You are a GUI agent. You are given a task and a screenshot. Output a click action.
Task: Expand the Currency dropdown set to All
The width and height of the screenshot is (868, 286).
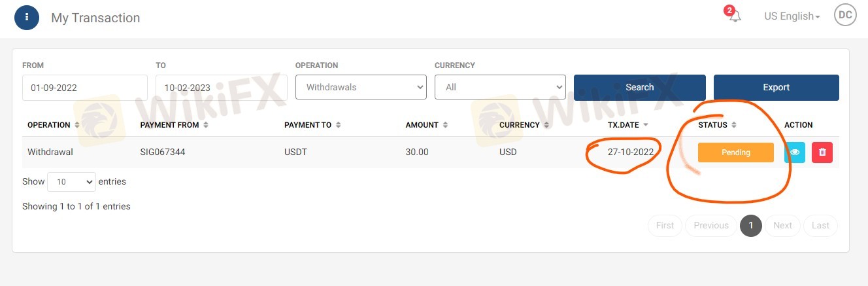click(500, 87)
